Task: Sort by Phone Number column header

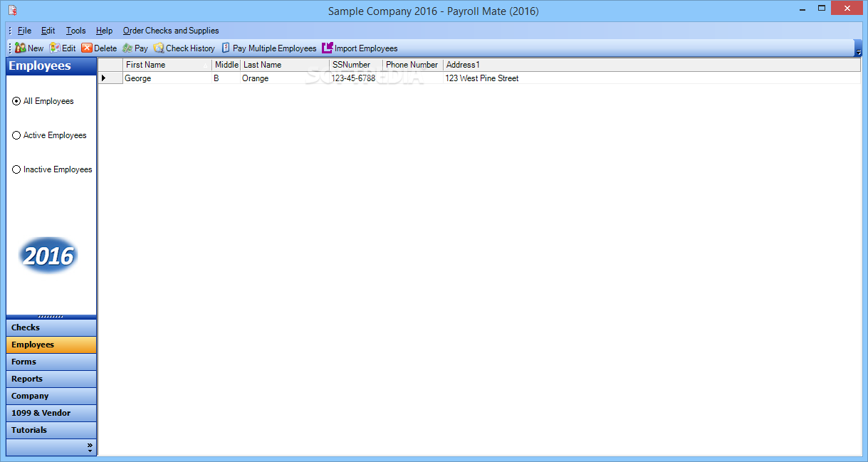Action: click(413, 65)
